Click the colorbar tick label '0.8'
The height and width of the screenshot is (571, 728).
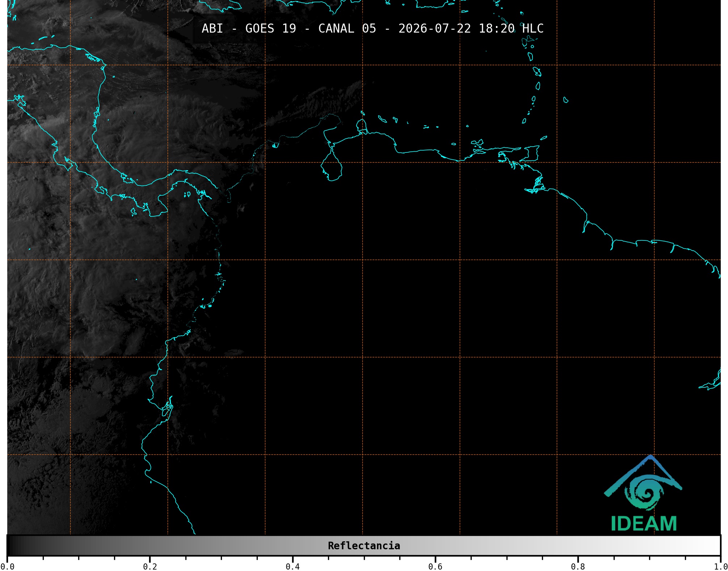(x=578, y=567)
